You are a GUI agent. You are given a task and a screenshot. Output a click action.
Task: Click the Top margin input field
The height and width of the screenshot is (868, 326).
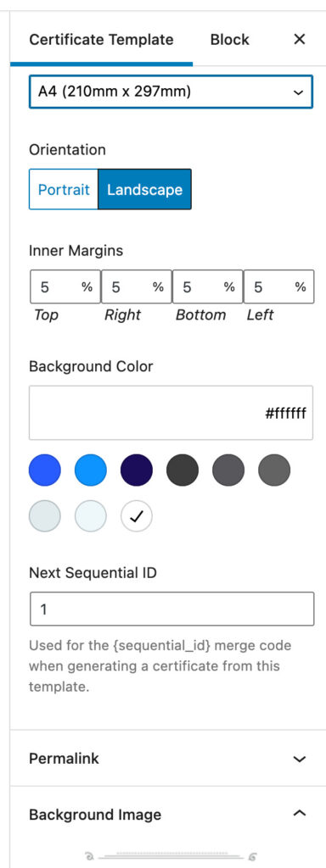tap(65, 287)
